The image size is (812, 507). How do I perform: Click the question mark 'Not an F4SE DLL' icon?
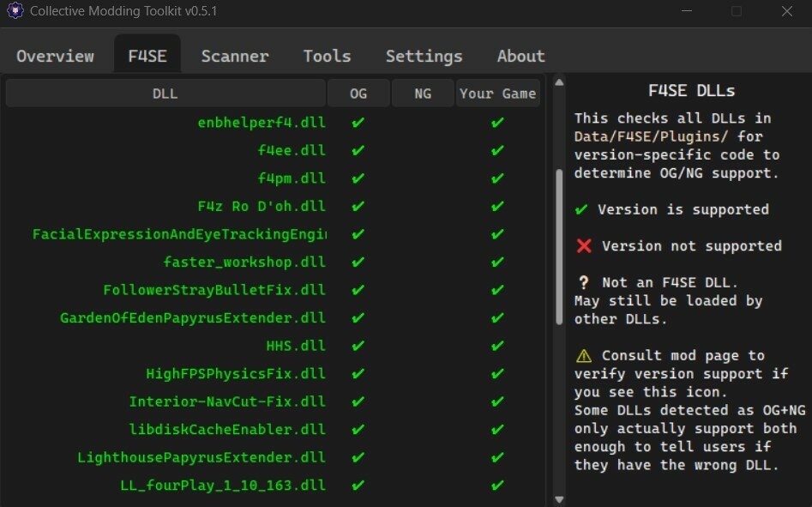[x=584, y=283]
